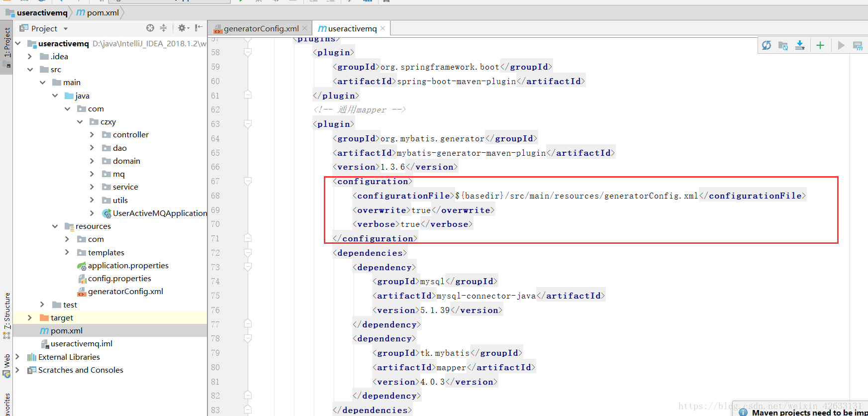The image size is (868, 416).
Task: Expand the utils package arrow
Action: 92,200
